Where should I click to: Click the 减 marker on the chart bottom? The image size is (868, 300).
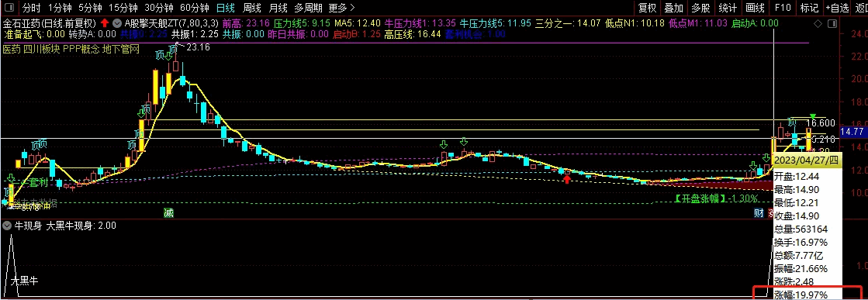[168, 213]
